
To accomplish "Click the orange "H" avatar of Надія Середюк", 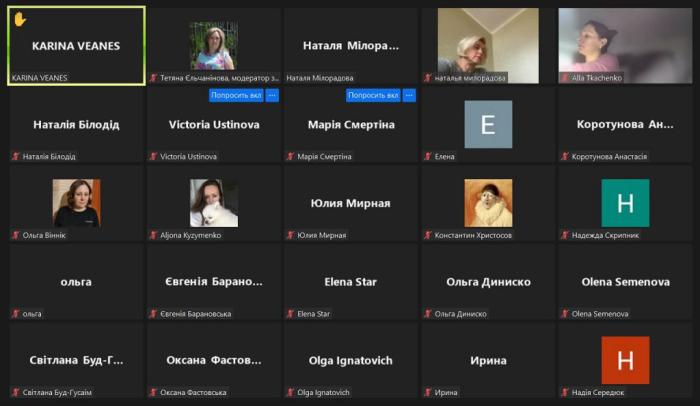I will (x=625, y=360).
